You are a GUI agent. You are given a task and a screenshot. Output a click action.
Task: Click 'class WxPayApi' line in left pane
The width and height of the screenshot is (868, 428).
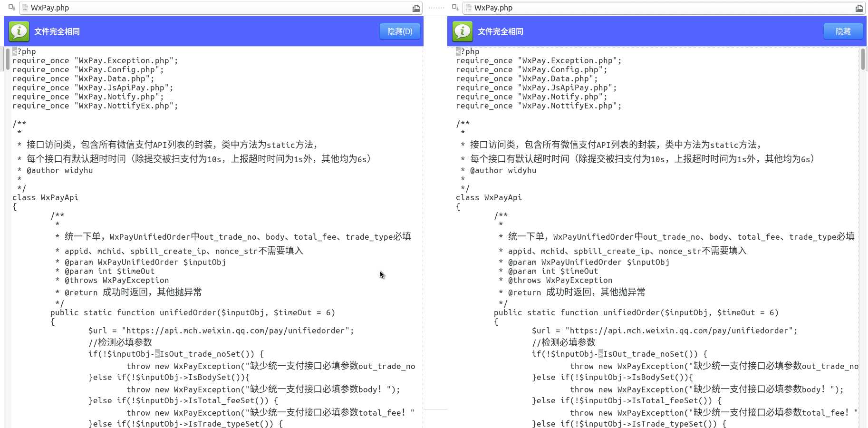(x=45, y=197)
